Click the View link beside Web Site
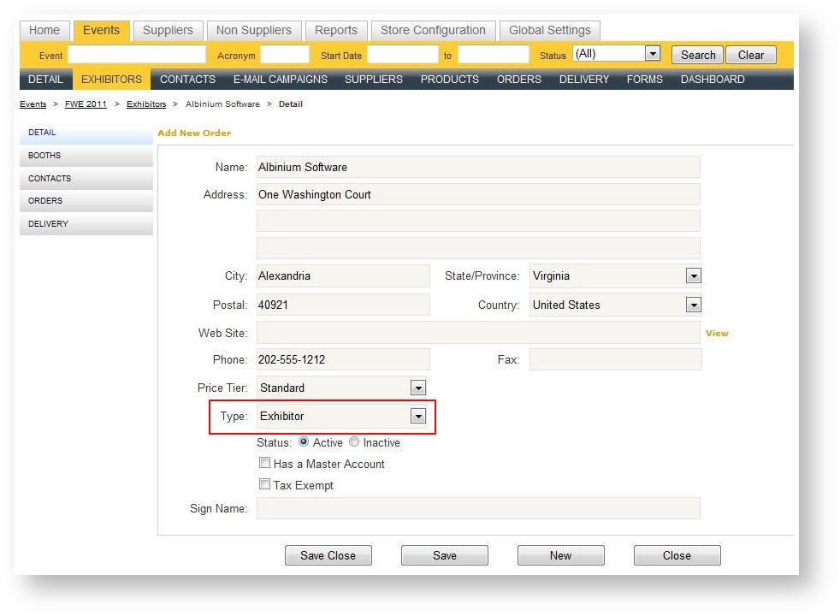Viewport: 840px width, 616px height. click(717, 334)
